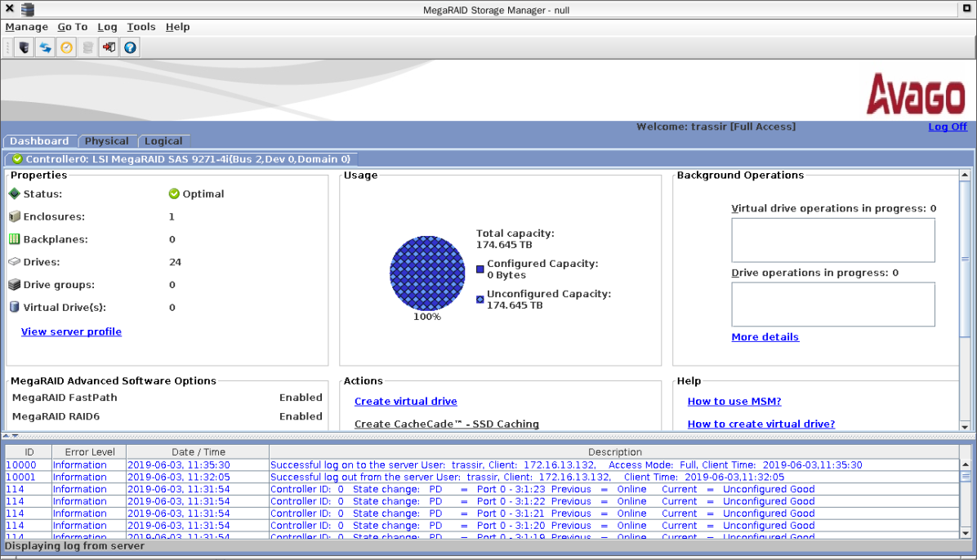Open help via blue question mark icon
The image size is (977, 560).
coord(130,47)
